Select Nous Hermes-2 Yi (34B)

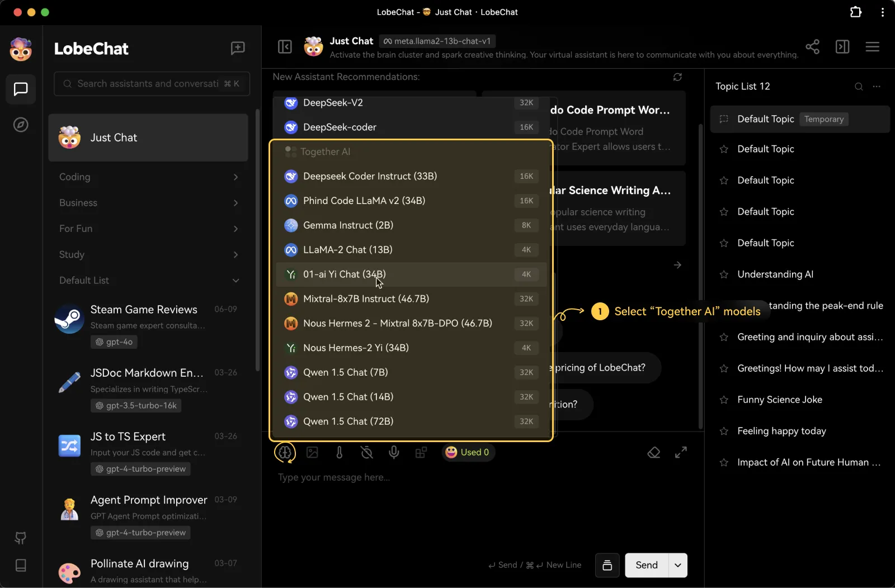tap(411, 348)
